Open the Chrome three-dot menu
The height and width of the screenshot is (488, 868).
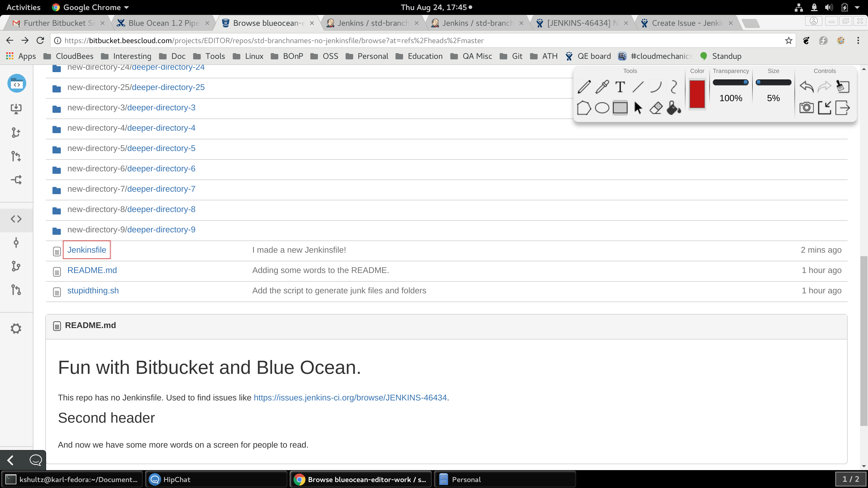[x=858, y=41]
